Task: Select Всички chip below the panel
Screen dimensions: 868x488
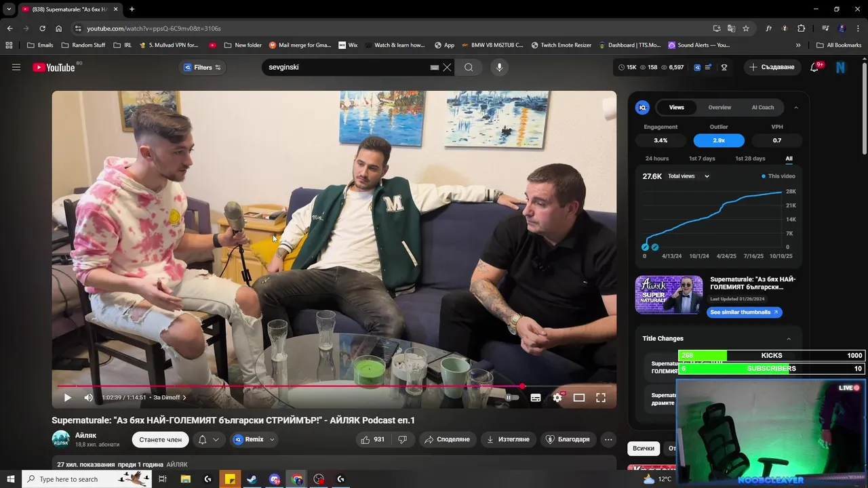Action: coord(644,449)
